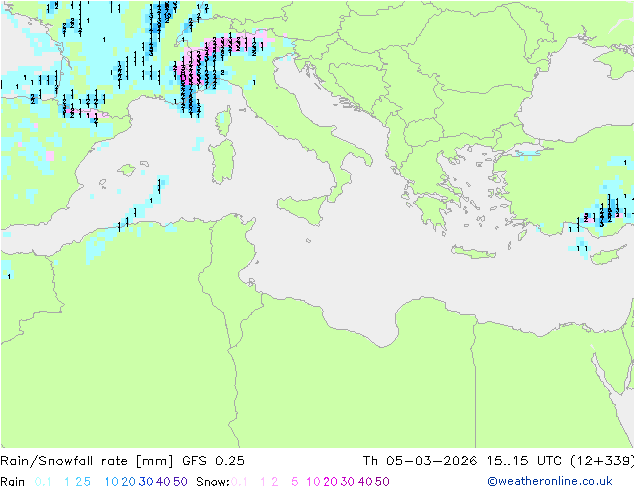Select the Snow legend 40 value

(365, 482)
